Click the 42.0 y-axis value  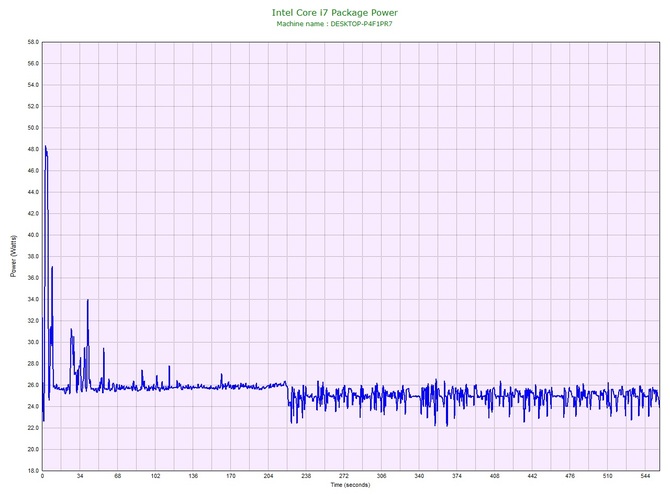click(33, 214)
